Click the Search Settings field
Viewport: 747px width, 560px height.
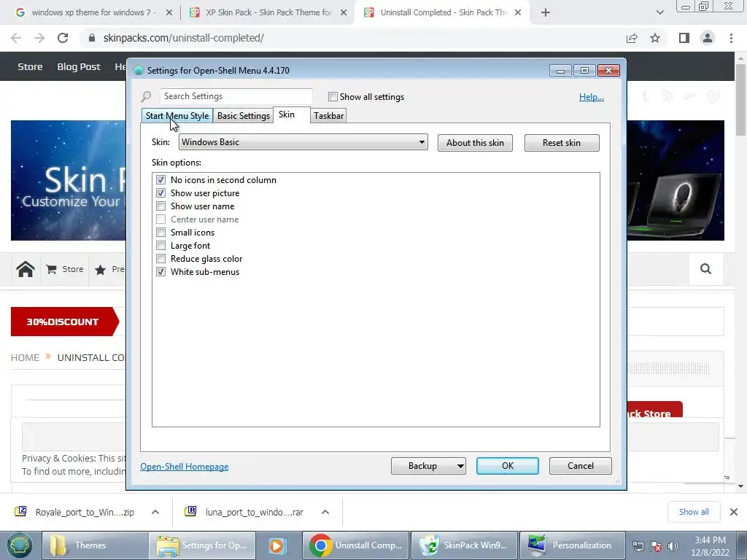(236, 96)
